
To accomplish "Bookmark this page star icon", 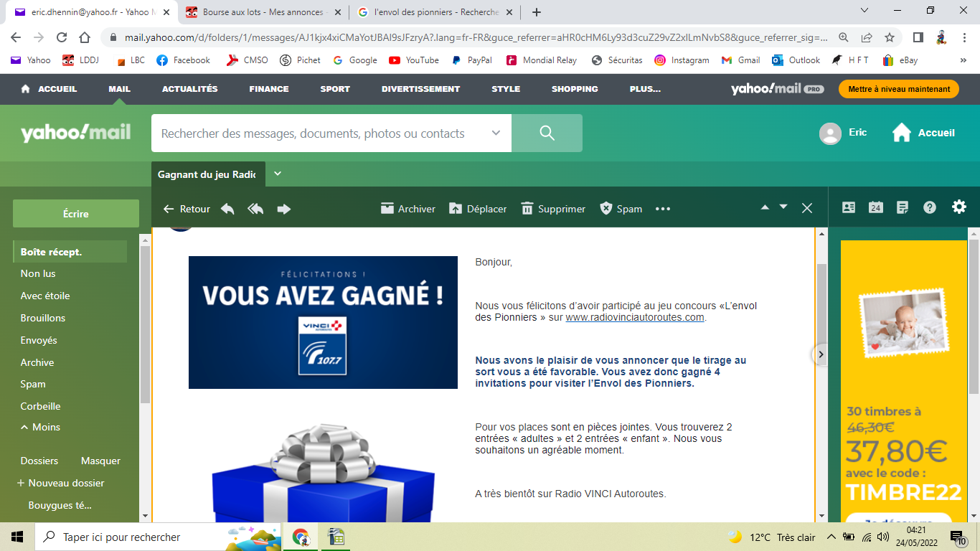I will point(890,37).
